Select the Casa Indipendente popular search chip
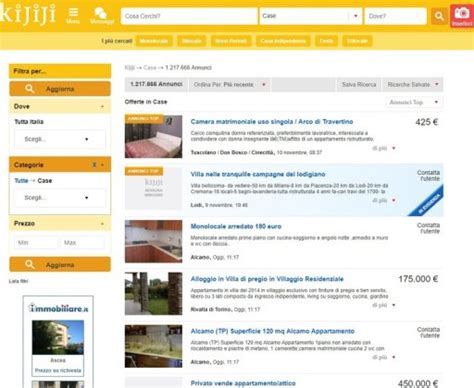 [x=283, y=41]
